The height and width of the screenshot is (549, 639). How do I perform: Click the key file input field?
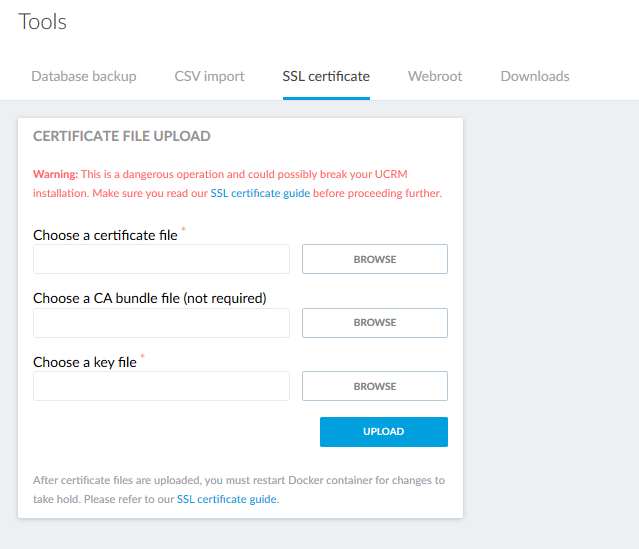click(x=161, y=386)
